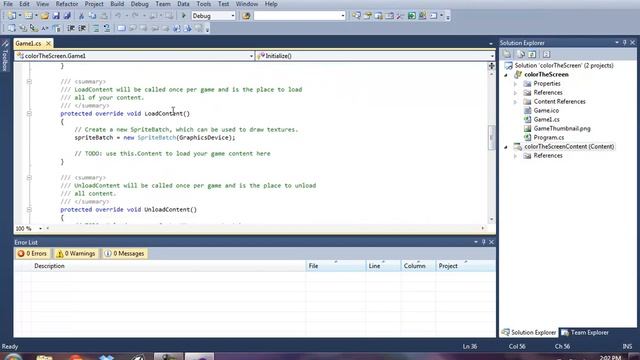640x360 pixels.
Task: Select the Game1.cs editor tab
Action: tap(28, 43)
